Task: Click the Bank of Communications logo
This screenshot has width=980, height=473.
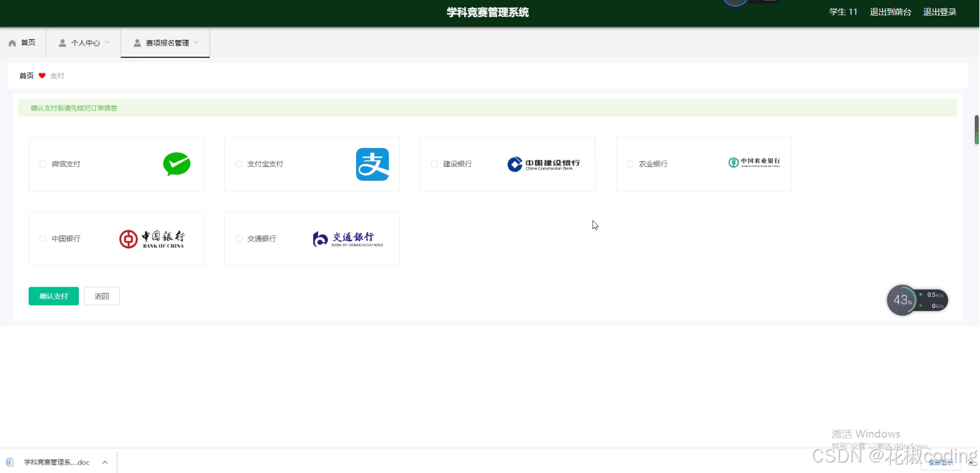Action: point(346,239)
